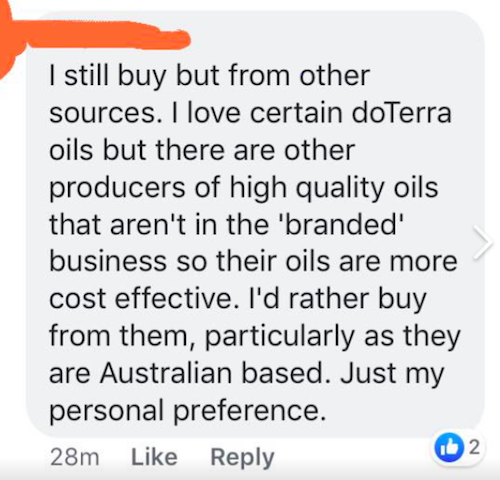
Task: Click the phrase 'cost effective' in comment
Action: (x=141, y=298)
